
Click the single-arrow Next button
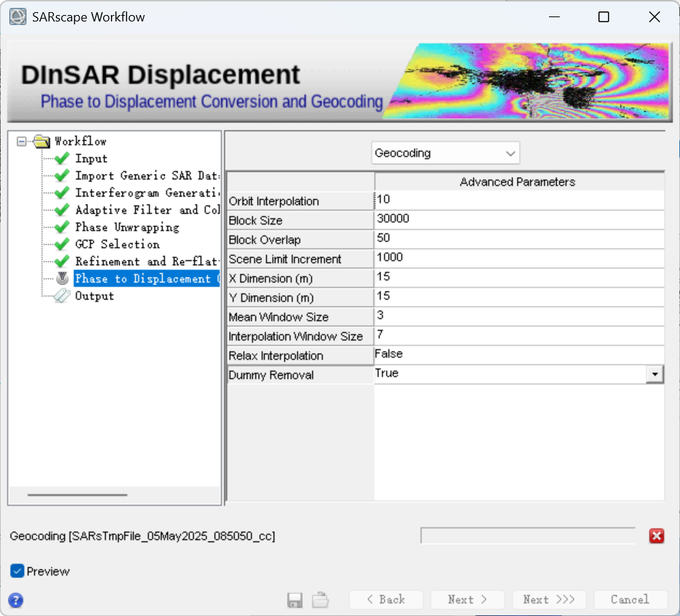tap(467, 600)
